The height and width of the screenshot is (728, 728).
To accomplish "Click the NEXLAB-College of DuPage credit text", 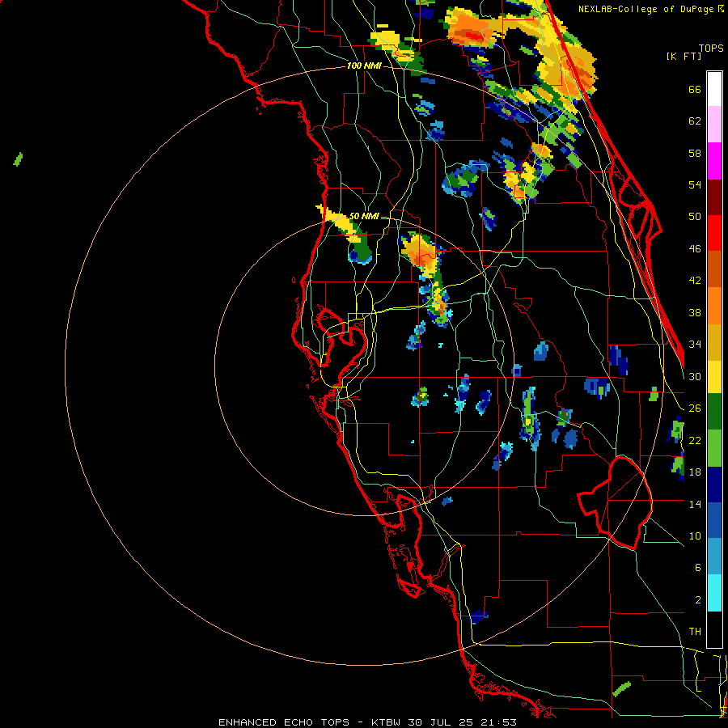I will 651,9.
